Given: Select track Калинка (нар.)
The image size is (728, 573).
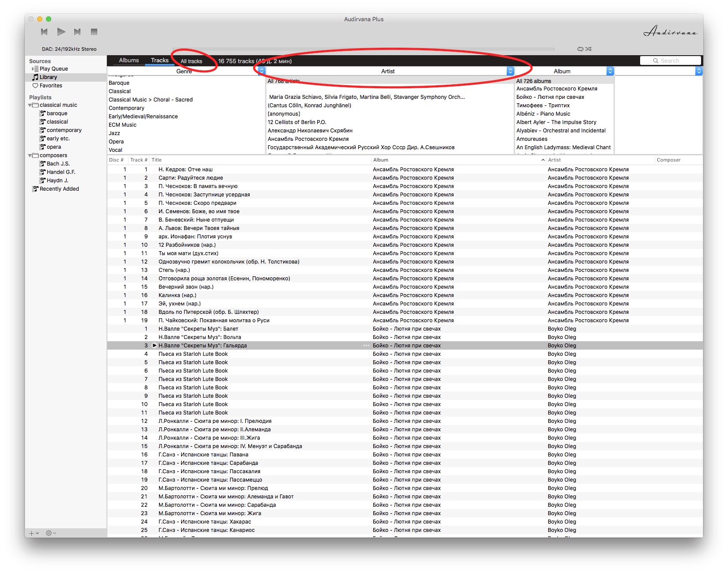Looking at the screenshot, I should coord(177,295).
